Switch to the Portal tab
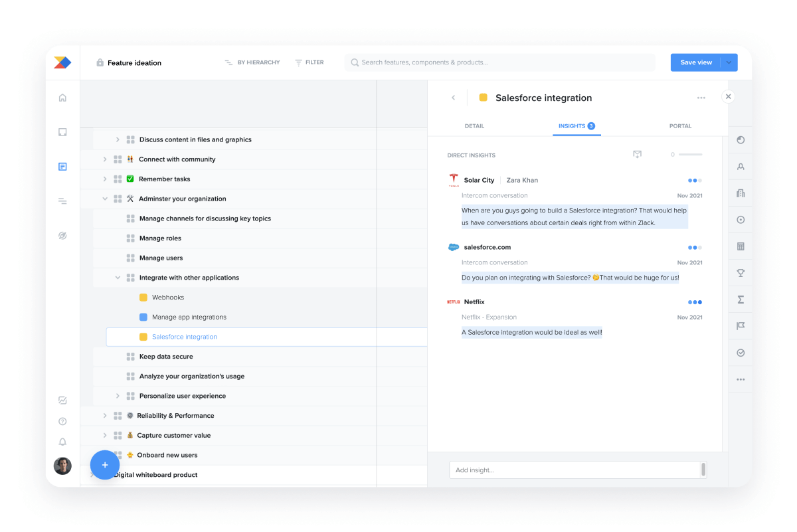The height and width of the screenshot is (532, 797). [680, 126]
